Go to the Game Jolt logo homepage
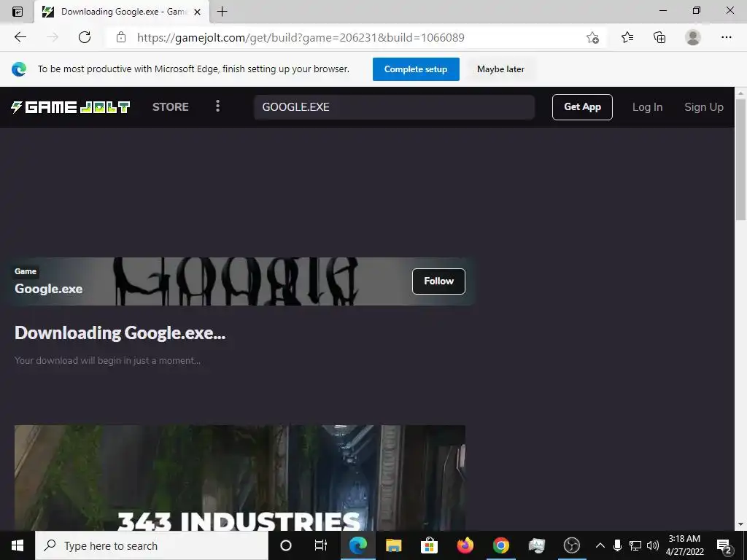 coord(71,107)
